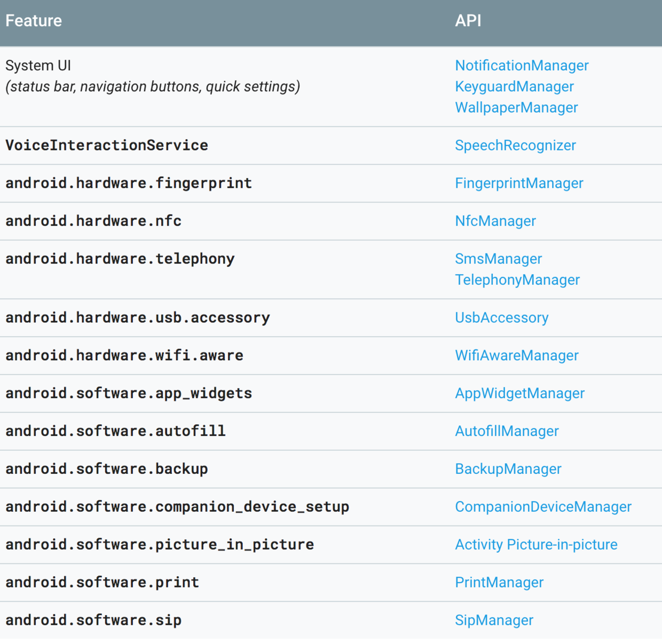662x644 pixels.
Task: Click the API column header
Action: point(468,21)
